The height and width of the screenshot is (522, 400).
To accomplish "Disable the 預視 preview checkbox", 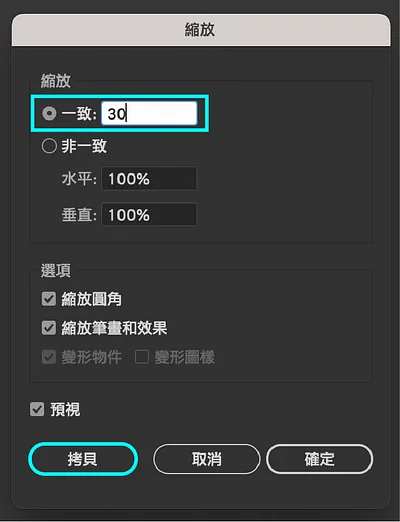I will coord(37,409).
